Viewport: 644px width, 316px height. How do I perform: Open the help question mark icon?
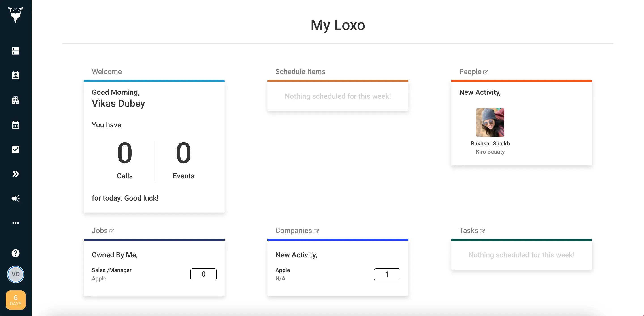click(15, 253)
